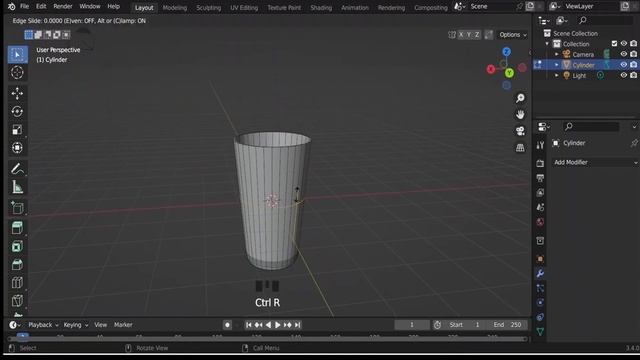Select the Bevel tool
This screenshot has height=360, width=640.
pyautogui.click(x=17, y=264)
